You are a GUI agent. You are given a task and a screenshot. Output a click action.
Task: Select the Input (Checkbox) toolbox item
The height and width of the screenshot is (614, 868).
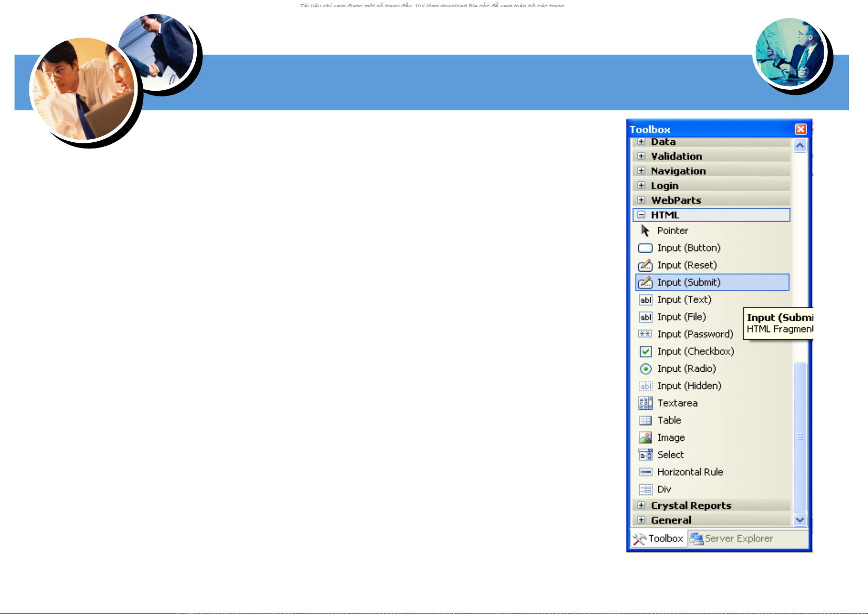[x=695, y=352]
